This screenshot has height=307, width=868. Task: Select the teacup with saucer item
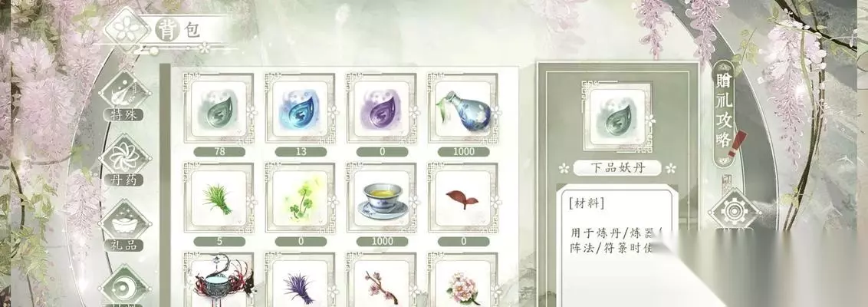coord(382,198)
